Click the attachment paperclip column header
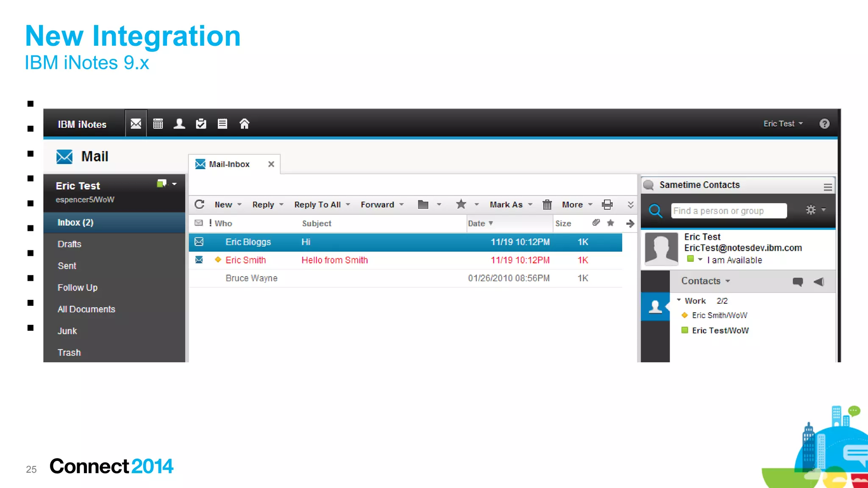 pyautogui.click(x=596, y=222)
